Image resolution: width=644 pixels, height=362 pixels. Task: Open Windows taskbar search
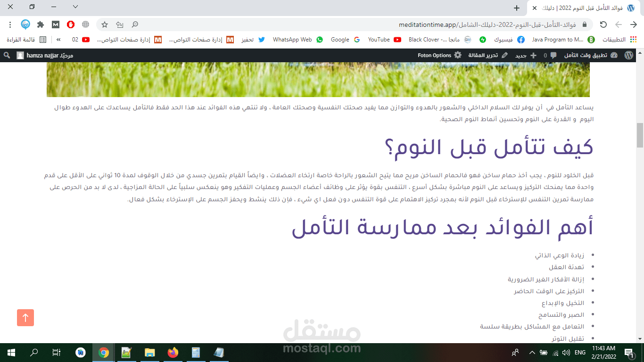(x=34, y=352)
